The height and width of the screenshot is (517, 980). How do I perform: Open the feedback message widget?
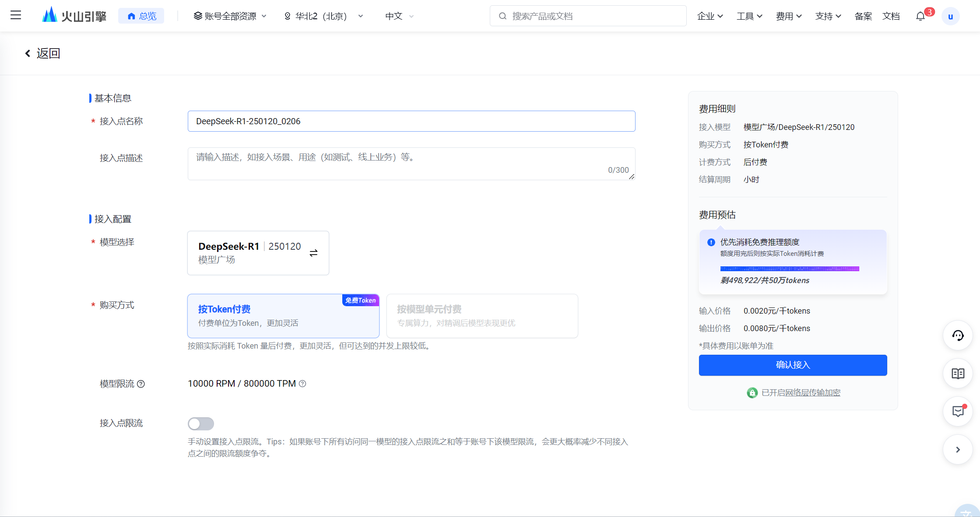click(958, 412)
